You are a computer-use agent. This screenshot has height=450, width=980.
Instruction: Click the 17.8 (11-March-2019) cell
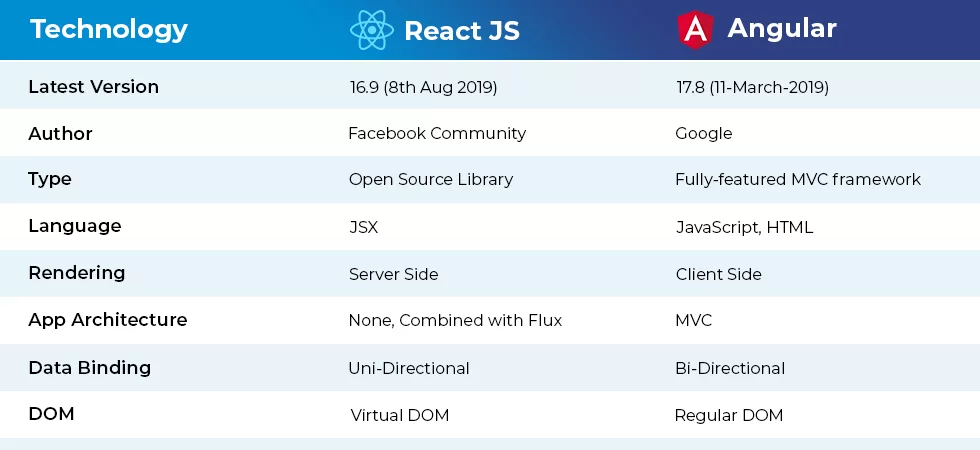tap(752, 87)
